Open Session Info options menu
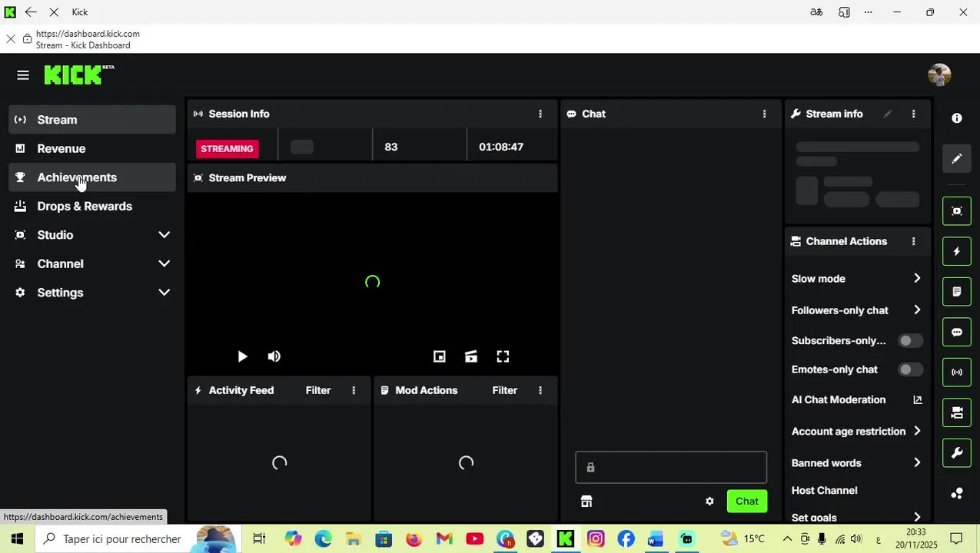This screenshot has width=980, height=553. pyautogui.click(x=540, y=114)
